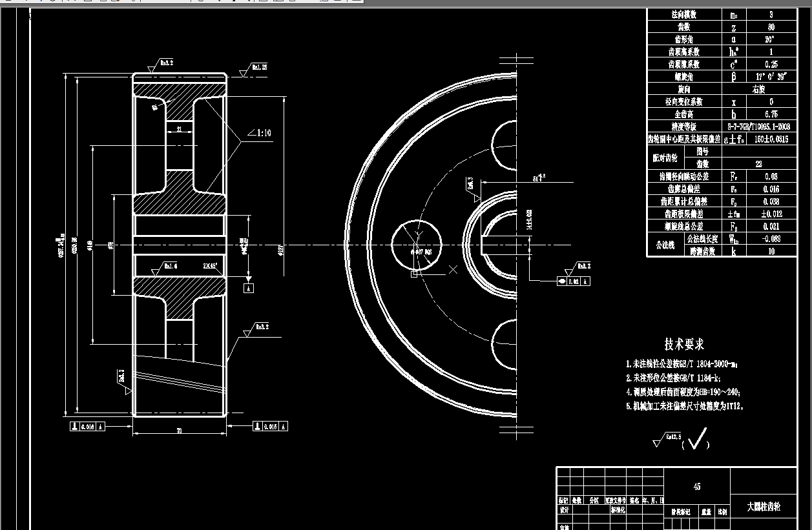Click the 公法线长度 label
Screen dimensions: 812x530
point(702,238)
